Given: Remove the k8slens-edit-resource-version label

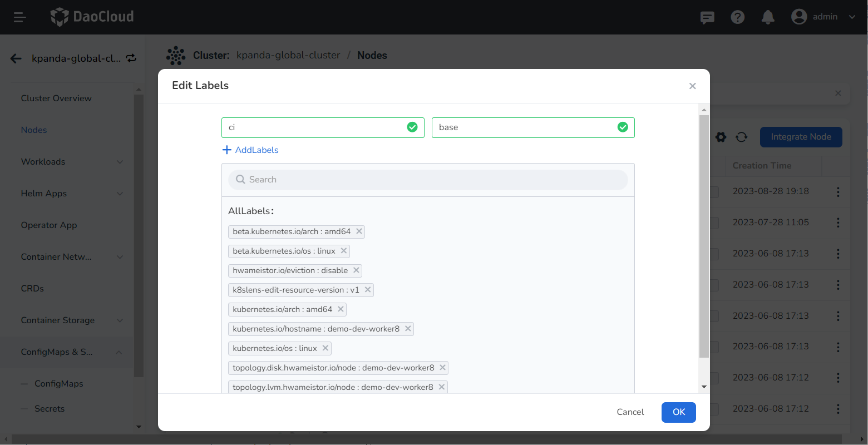Looking at the screenshot, I should coord(368,290).
